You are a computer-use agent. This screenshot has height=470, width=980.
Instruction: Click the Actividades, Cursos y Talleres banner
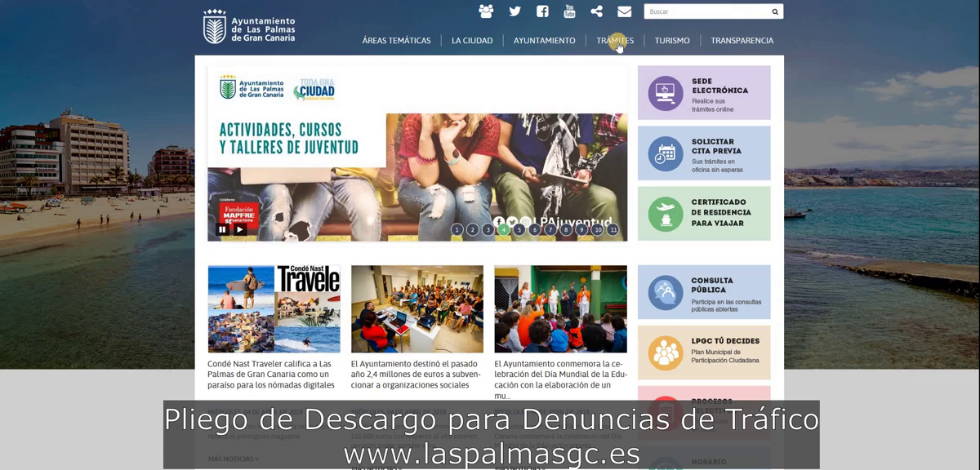(417, 153)
